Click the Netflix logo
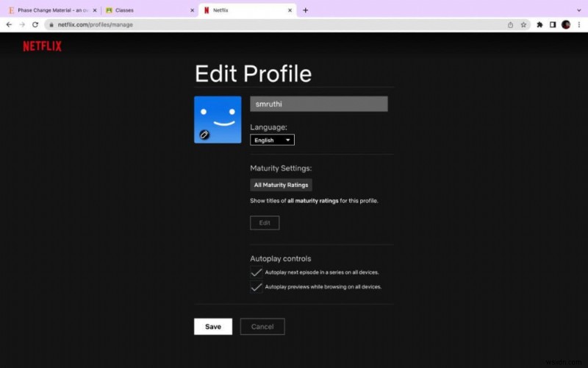588x368 pixels. tap(42, 46)
